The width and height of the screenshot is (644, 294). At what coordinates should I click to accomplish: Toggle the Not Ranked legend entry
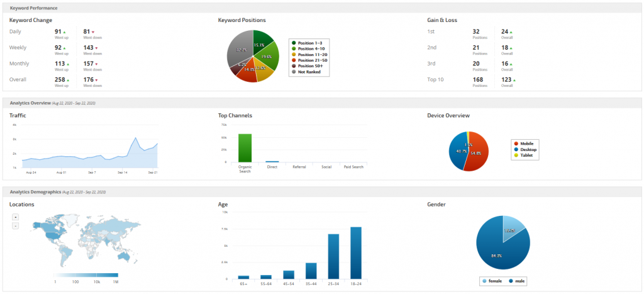pos(307,72)
